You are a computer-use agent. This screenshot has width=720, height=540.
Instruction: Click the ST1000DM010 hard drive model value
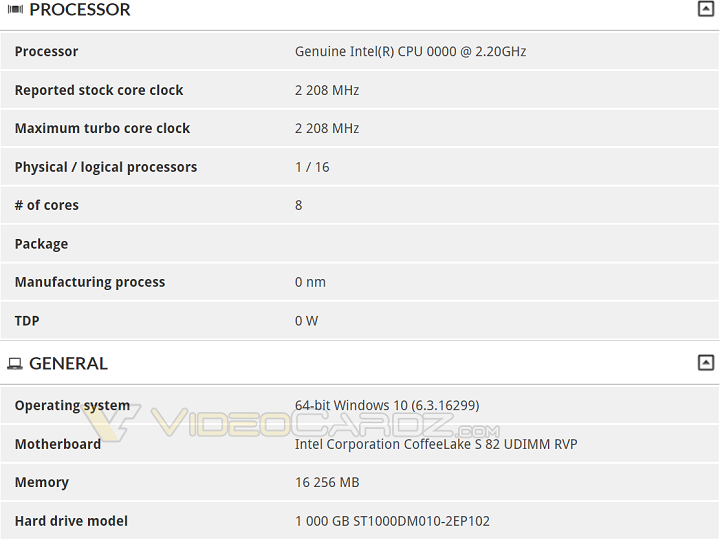point(392,521)
